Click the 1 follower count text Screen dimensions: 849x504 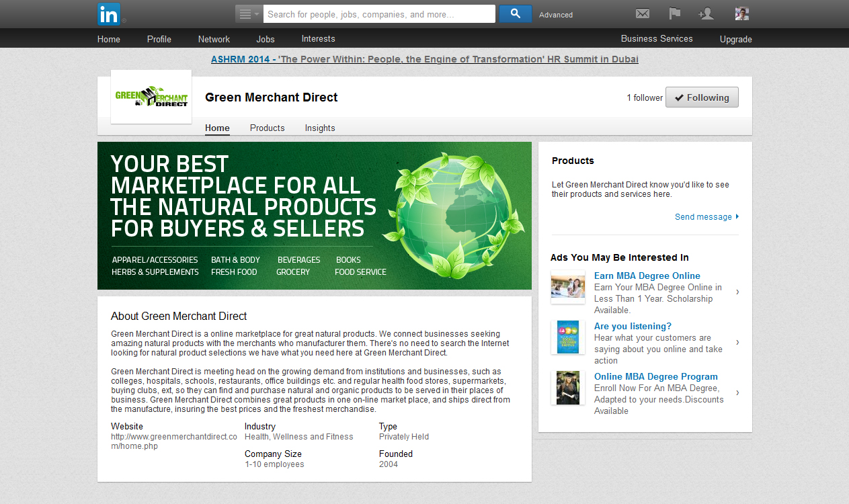645,98
